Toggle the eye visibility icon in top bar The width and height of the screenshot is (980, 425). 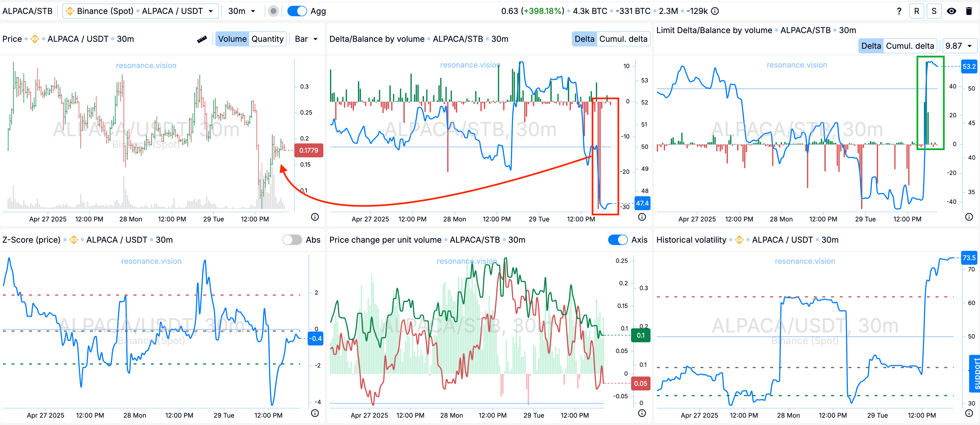pos(952,11)
